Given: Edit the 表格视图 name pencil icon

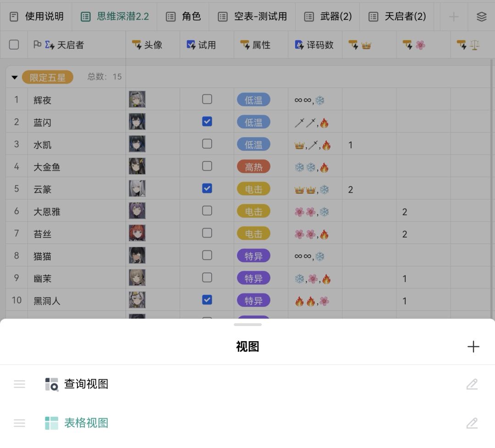Looking at the screenshot, I should click(x=472, y=423).
